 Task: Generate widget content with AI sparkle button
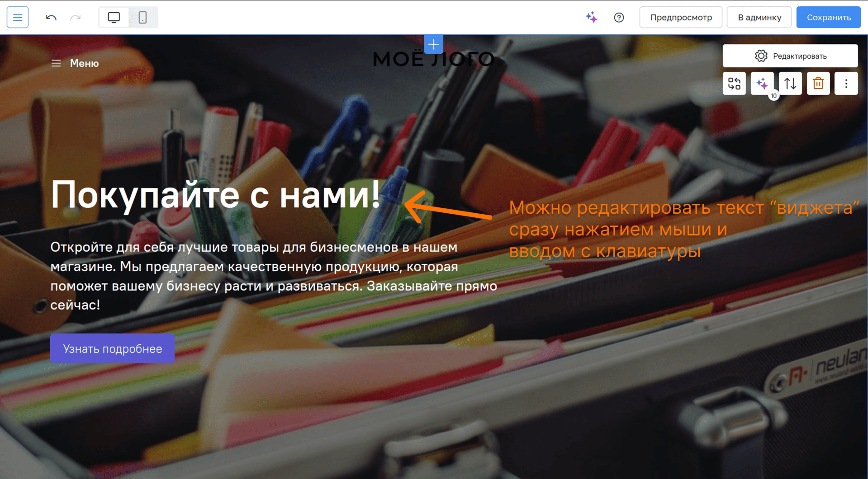click(762, 84)
